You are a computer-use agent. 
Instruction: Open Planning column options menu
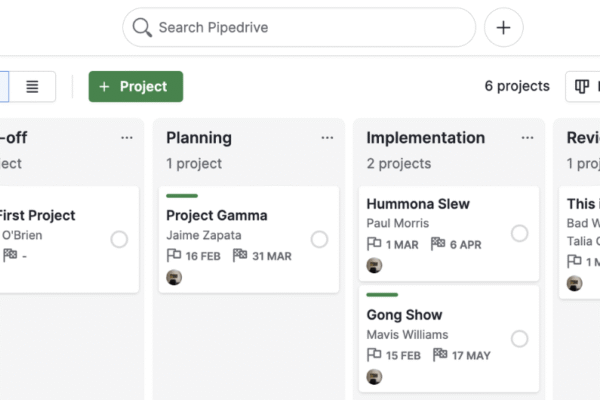pos(327,138)
